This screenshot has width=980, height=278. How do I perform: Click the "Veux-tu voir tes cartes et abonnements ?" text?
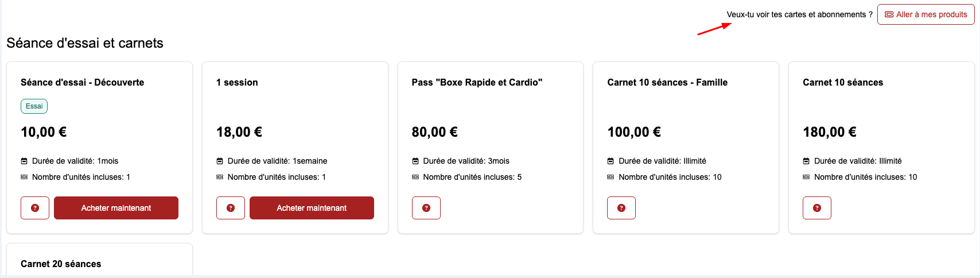coord(799,14)
